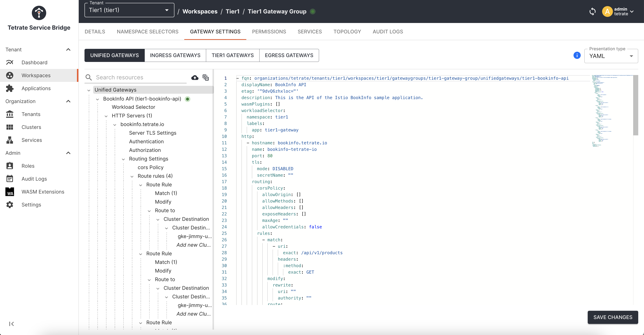Click the green status dot beside Tier1 Gateway Group

coord(312,11)
